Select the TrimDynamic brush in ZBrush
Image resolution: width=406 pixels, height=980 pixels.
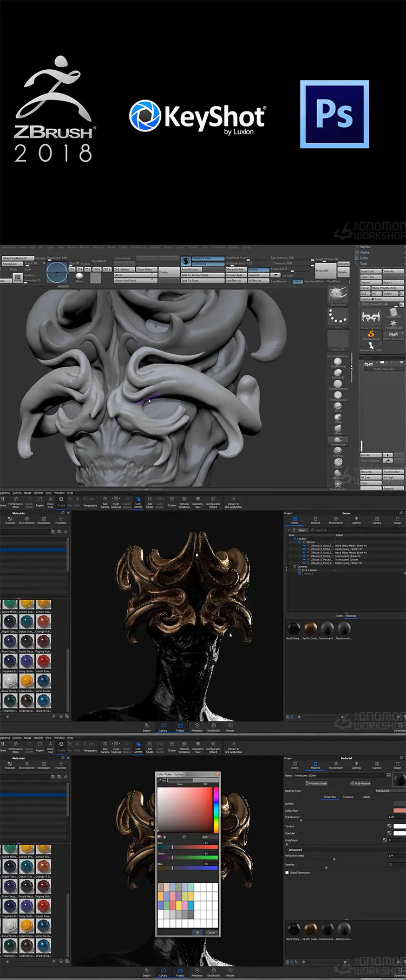pyautogui.click(x=338, y=396)
